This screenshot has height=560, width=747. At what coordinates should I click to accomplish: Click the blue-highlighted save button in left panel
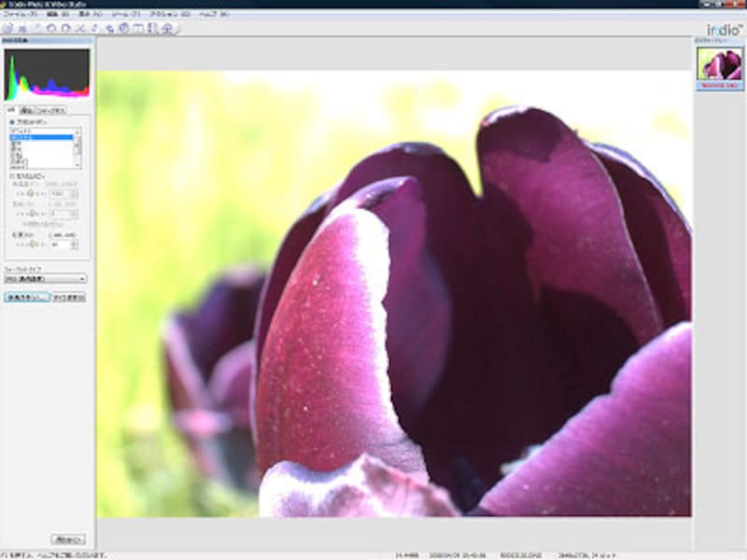coord(27,297)
